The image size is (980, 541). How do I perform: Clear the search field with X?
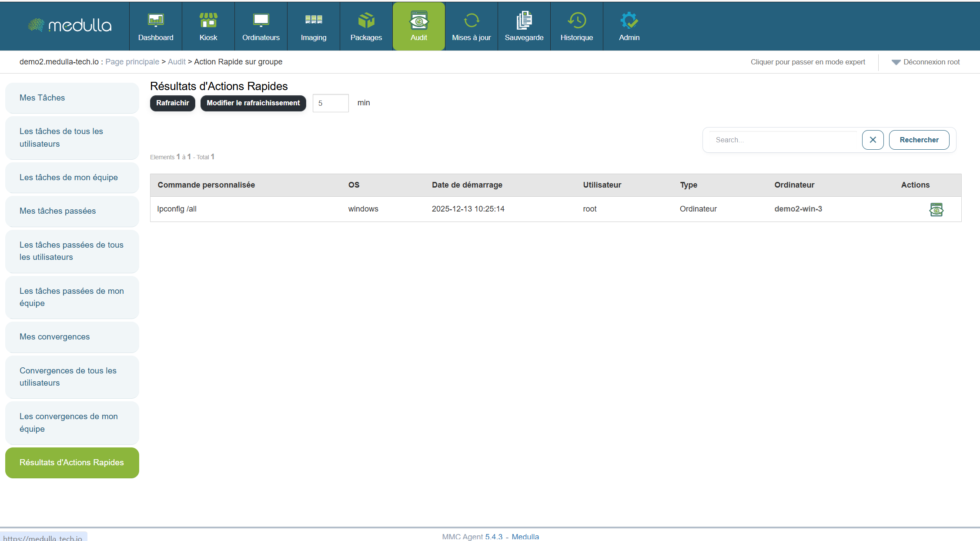(x=873, y=140)
